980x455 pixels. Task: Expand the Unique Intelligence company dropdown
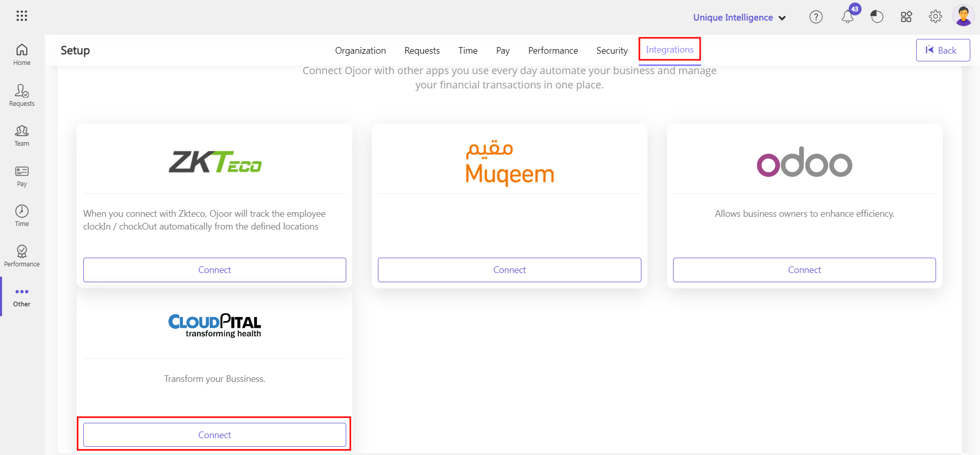[x=739, y=17]
